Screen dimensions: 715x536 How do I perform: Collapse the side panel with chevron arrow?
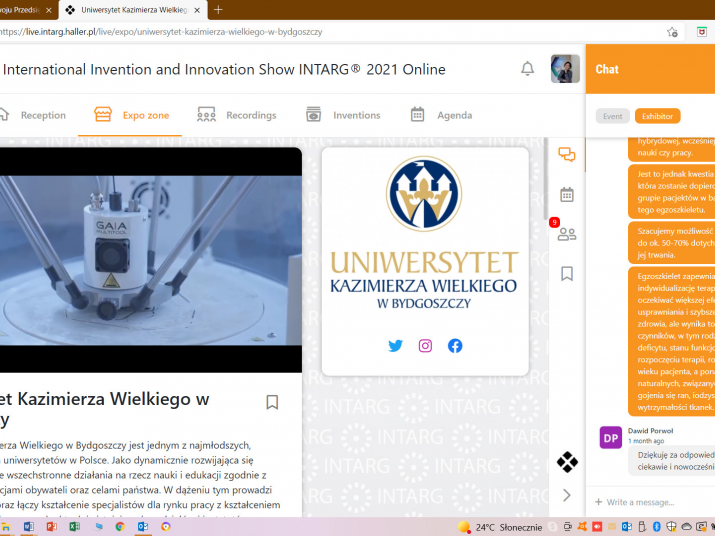(x=567, y=495)
